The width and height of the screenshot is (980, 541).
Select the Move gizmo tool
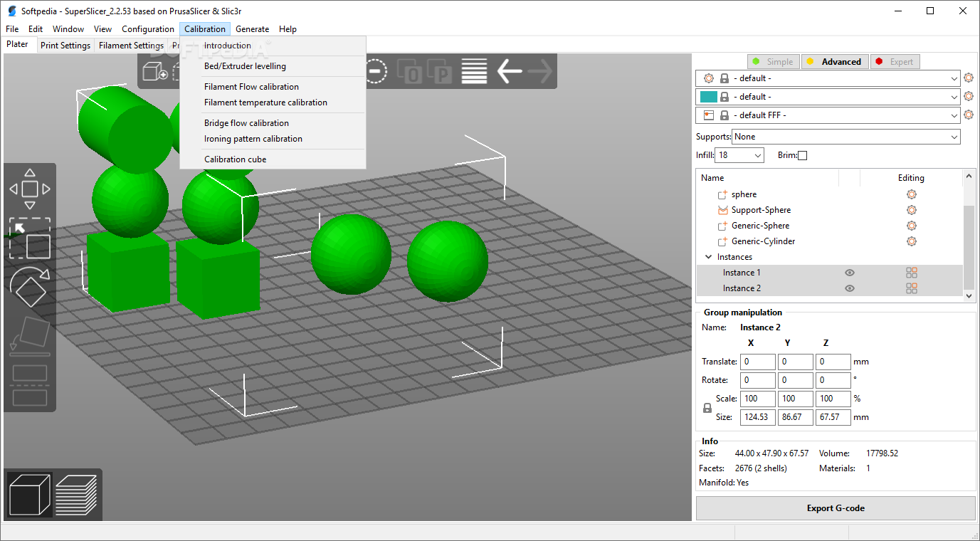tap(29, 189)
